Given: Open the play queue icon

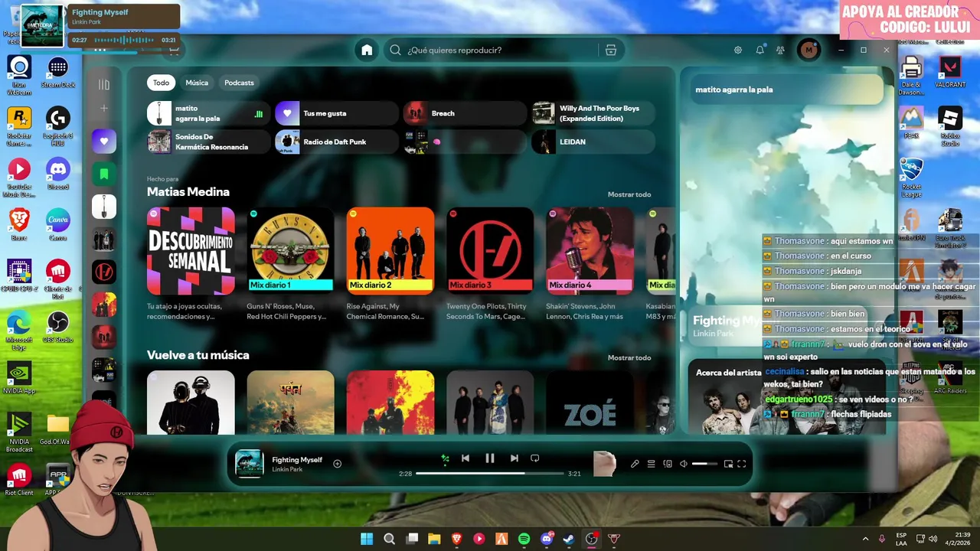Looking at the screenshot, I should tap(652, 464).
